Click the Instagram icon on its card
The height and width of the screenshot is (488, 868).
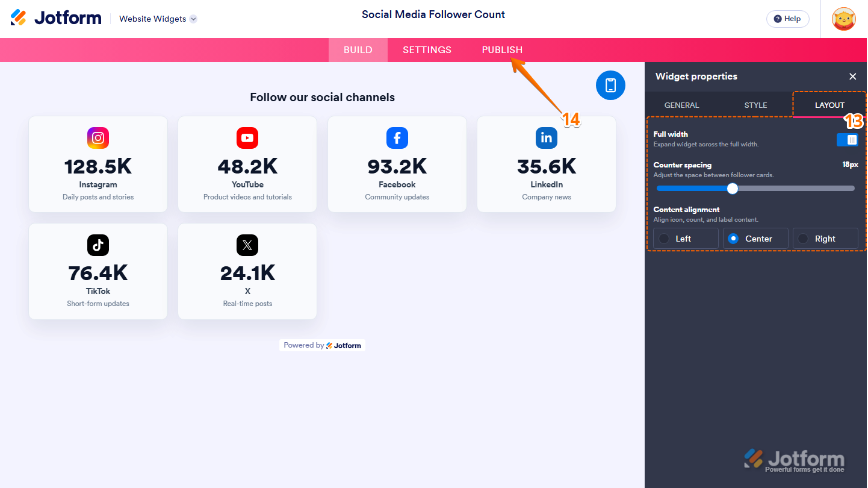98,138
